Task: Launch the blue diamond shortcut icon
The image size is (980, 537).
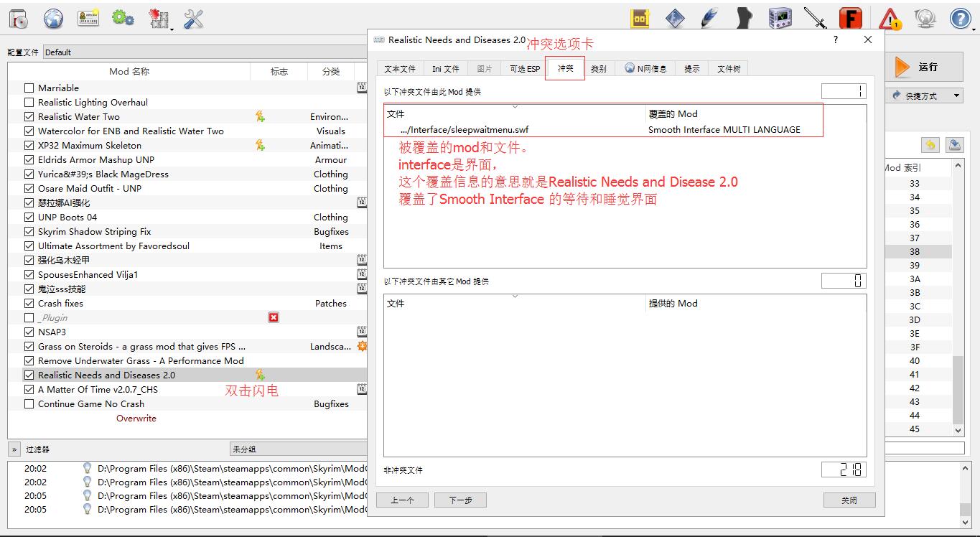Action: 675,19
